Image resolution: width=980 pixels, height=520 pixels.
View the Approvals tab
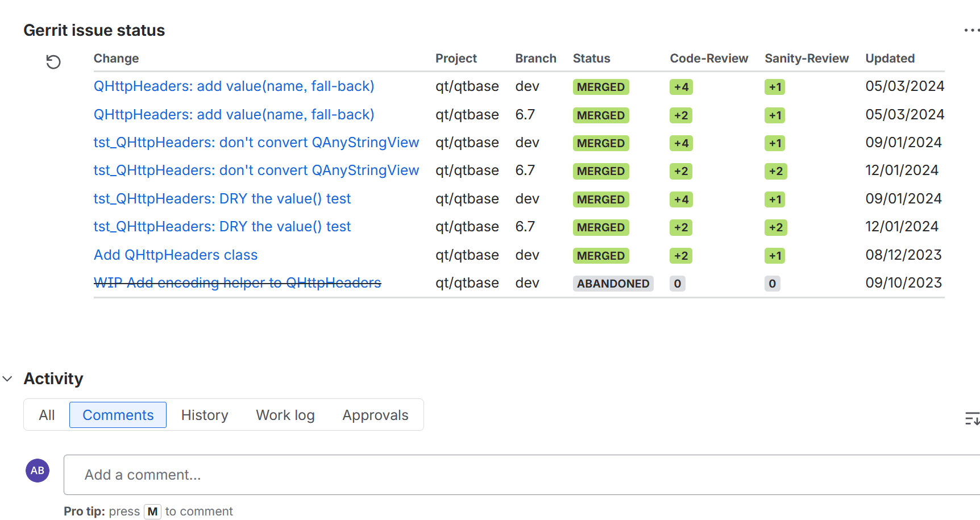(375, 415)
